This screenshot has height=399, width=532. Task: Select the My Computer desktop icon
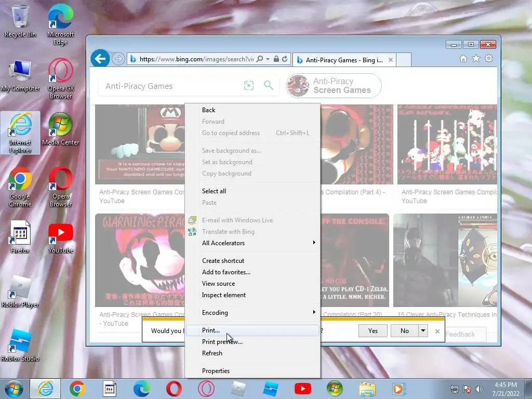click(20, 75)
